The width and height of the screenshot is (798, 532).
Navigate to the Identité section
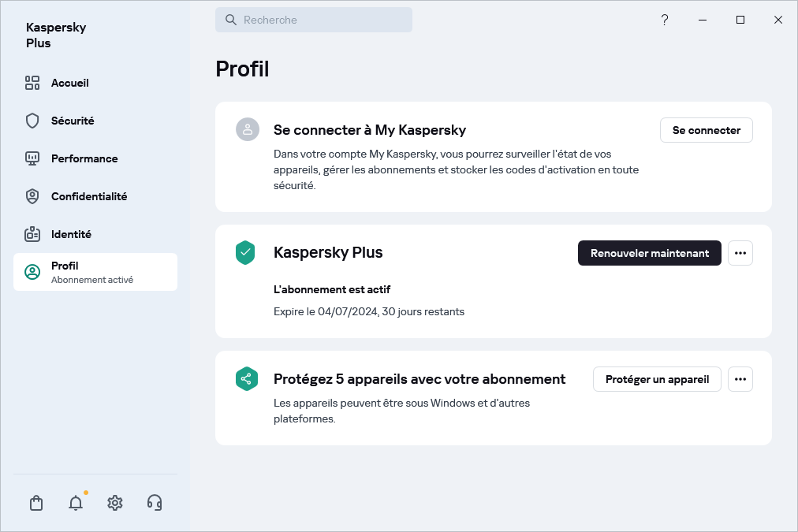coord(71,234)
